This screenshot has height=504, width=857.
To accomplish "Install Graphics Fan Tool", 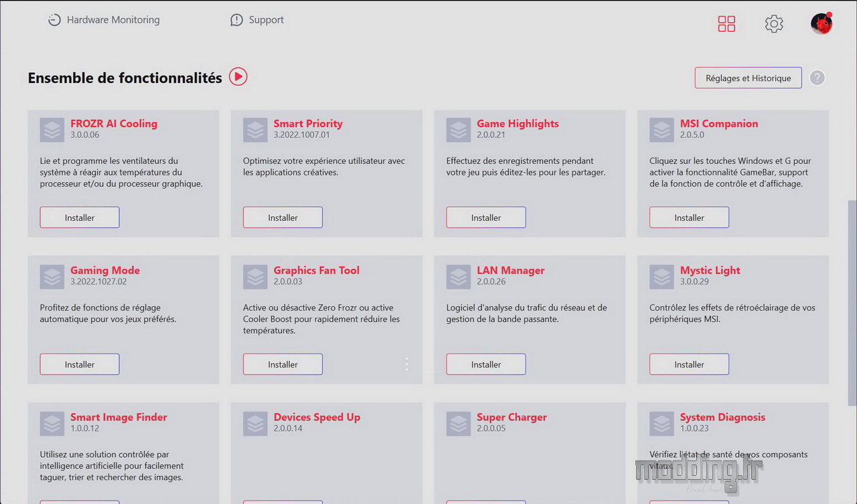I will 283,364.
